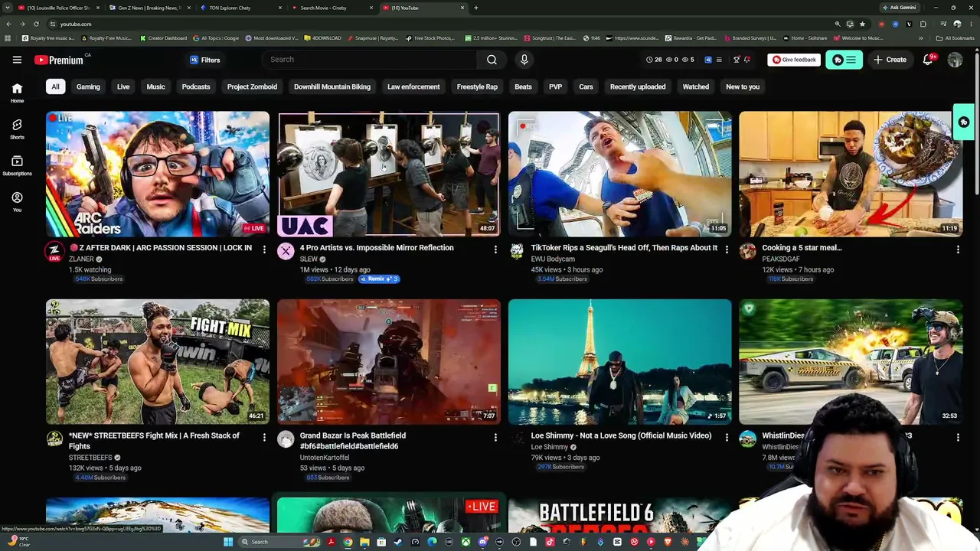Select the Podcasts chip
The image size is (980, 551).
tap(196, 86)
